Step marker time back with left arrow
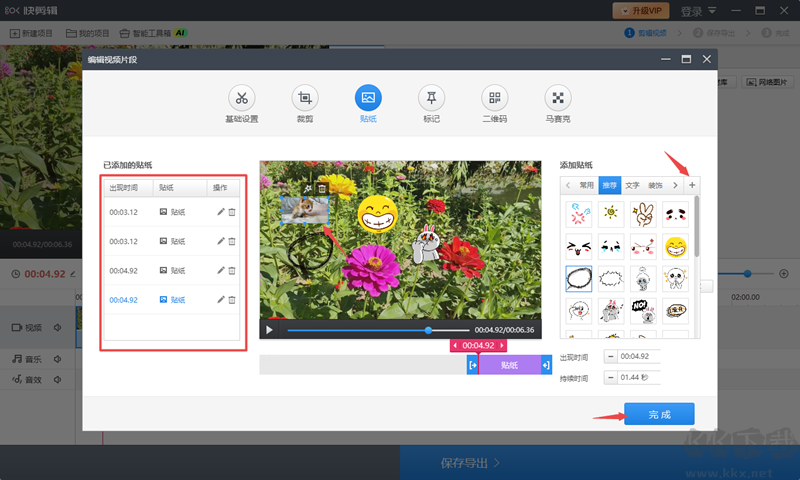 (455, 345)
